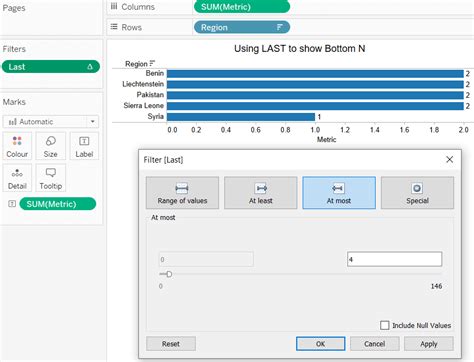The image size is (474, 362).
Task: Click the '146' slider maximum label
Action: click(436, 286)
